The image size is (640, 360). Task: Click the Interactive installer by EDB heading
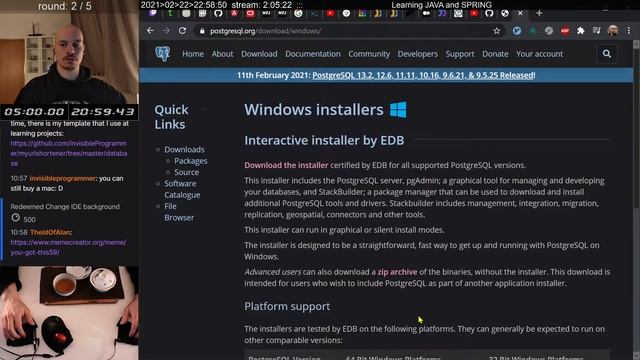[x=324, y=140]
